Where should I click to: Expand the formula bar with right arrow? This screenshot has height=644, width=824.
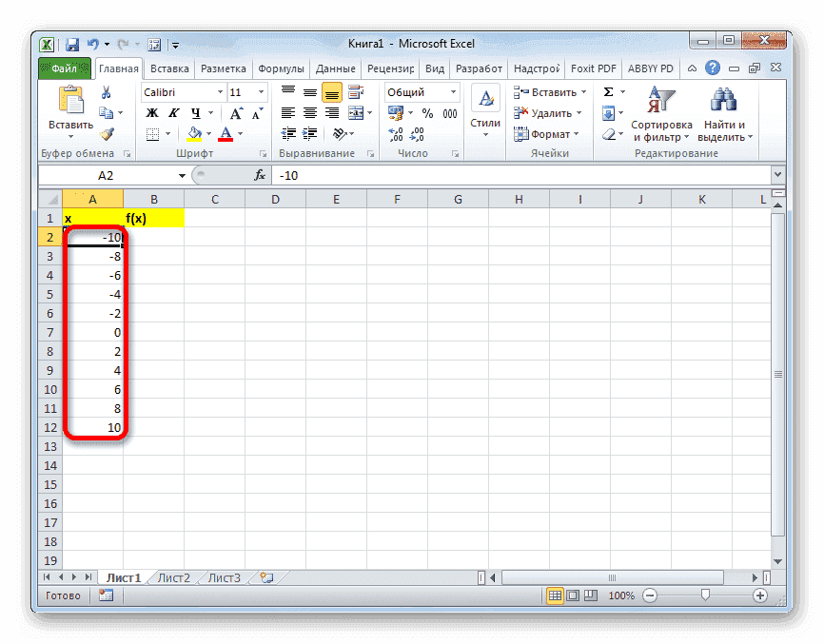tap(777, 175)
